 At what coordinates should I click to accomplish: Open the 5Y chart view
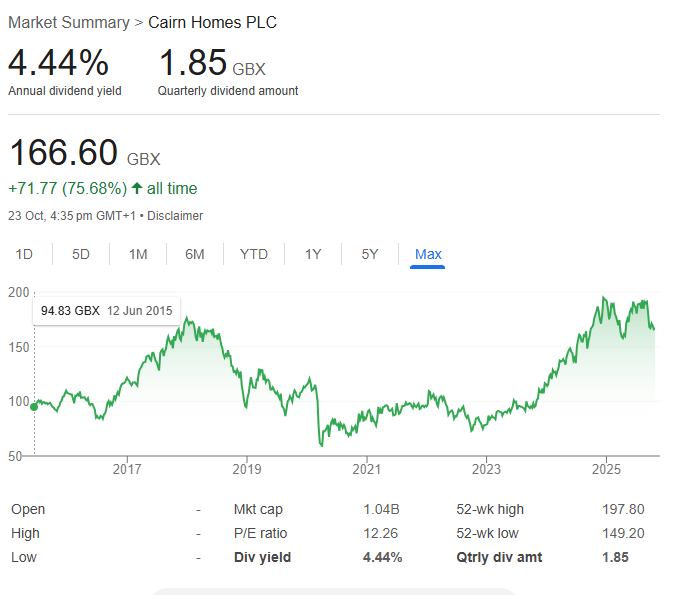[x=370, y=254]
